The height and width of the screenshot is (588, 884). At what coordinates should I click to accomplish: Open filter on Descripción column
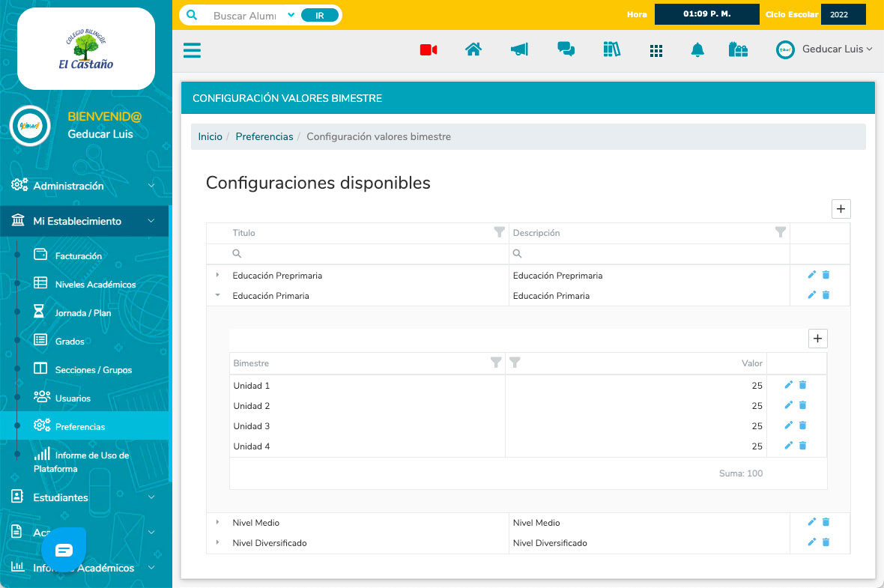(781, 232)
